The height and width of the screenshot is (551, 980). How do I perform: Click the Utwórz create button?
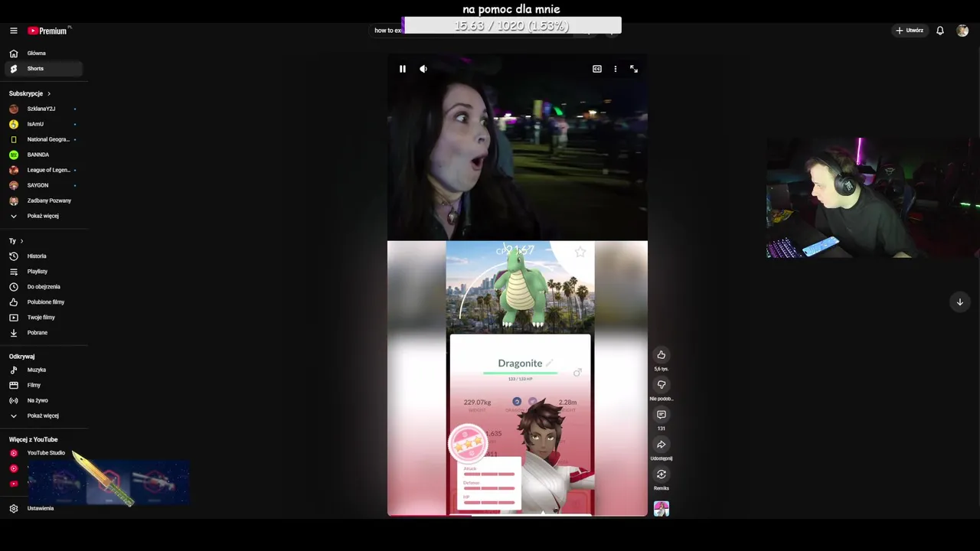(910, 31)
